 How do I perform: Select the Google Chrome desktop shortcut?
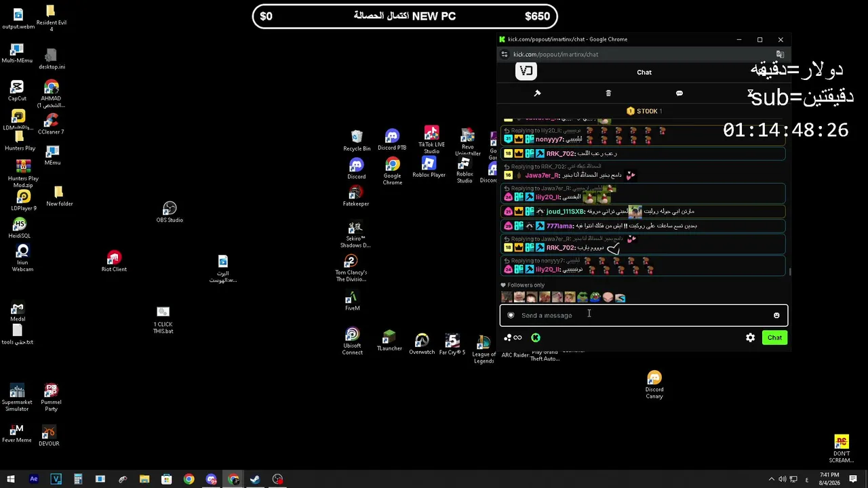click(x=392, y=171)
